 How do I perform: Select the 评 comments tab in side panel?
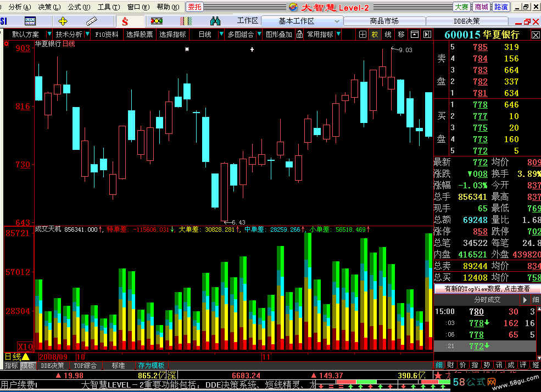523,365
